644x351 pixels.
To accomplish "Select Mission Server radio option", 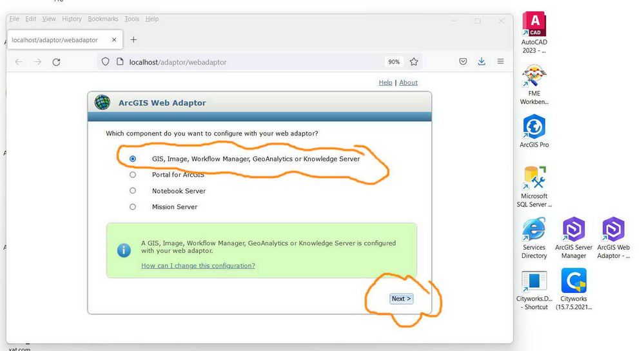I will 133,206.
